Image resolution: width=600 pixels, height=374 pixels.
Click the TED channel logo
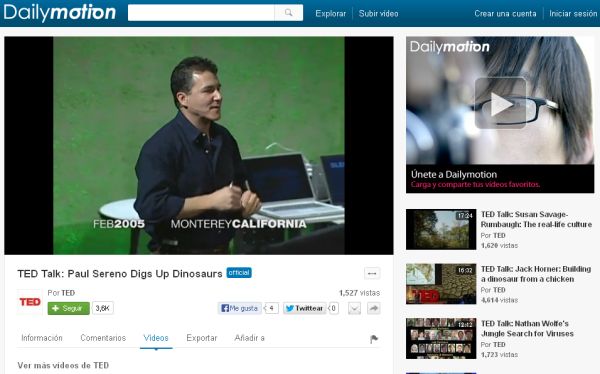click(x=30, y=302)
